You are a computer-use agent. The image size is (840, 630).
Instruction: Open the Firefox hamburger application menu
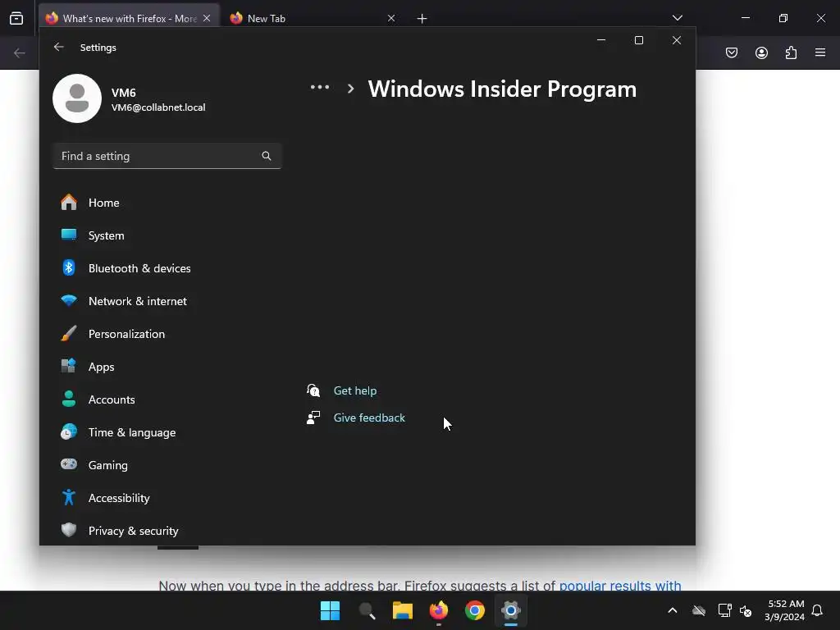820,52
